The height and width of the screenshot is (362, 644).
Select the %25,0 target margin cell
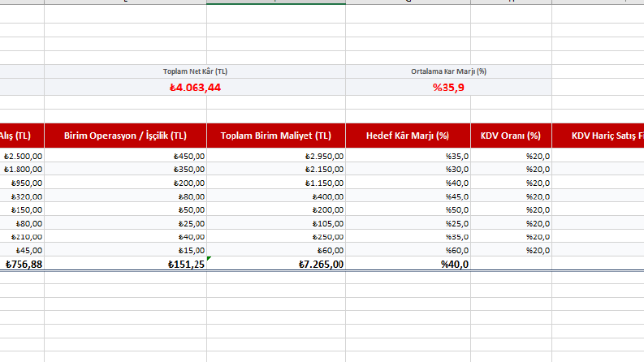(x=408, y=223)
